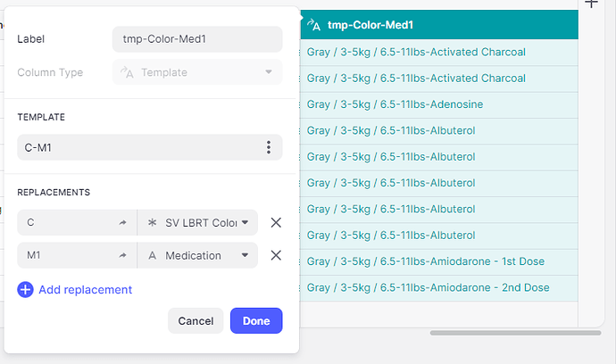Viewport: 616px width, 364px height.
Task: Click the plus icon beside Add replacement
Action: (x=25, y=290)
